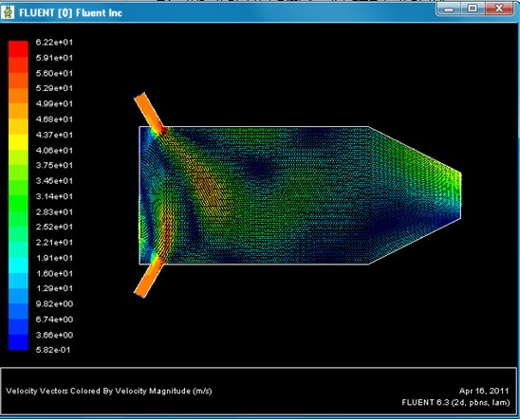Click the 5.29e+01 legend value

pyautogui.click(x=54, y=88)
